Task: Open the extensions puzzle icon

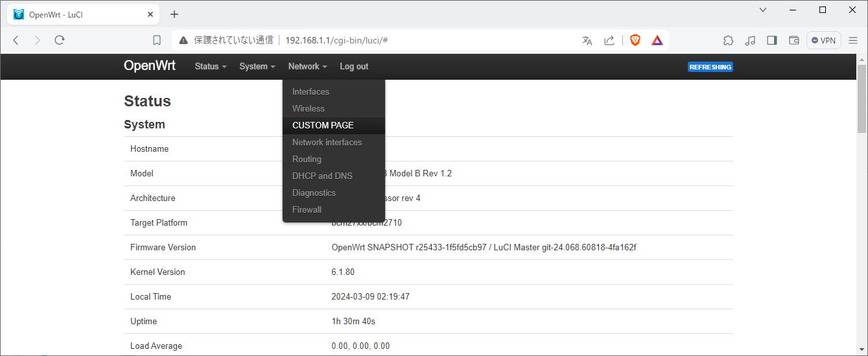Action: click(729, 40)
